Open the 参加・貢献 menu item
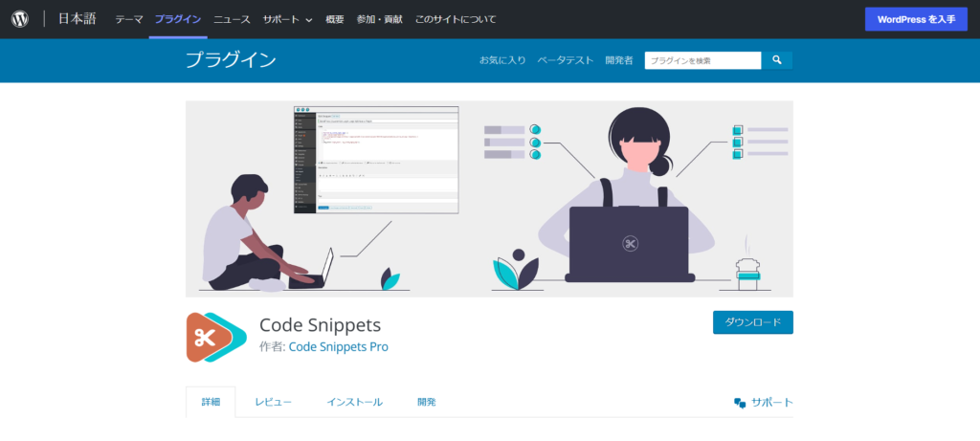Screen dimensions: 980x441 click(x=379, y=19)
